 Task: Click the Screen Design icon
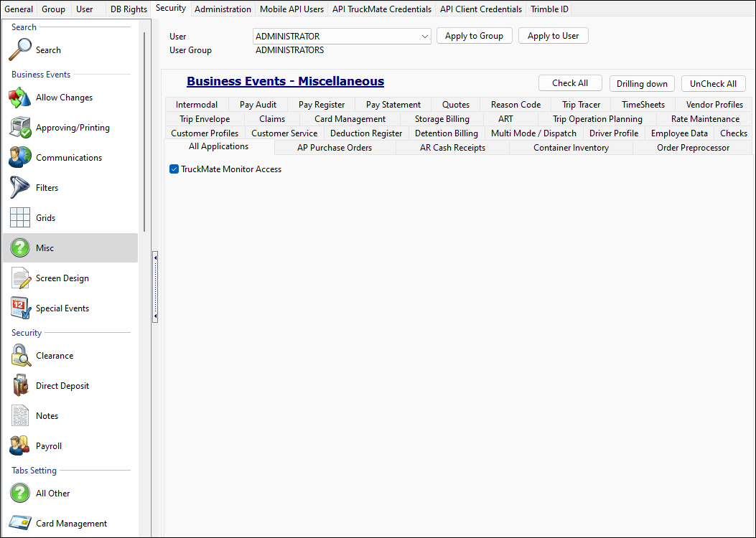click(19, 278)
